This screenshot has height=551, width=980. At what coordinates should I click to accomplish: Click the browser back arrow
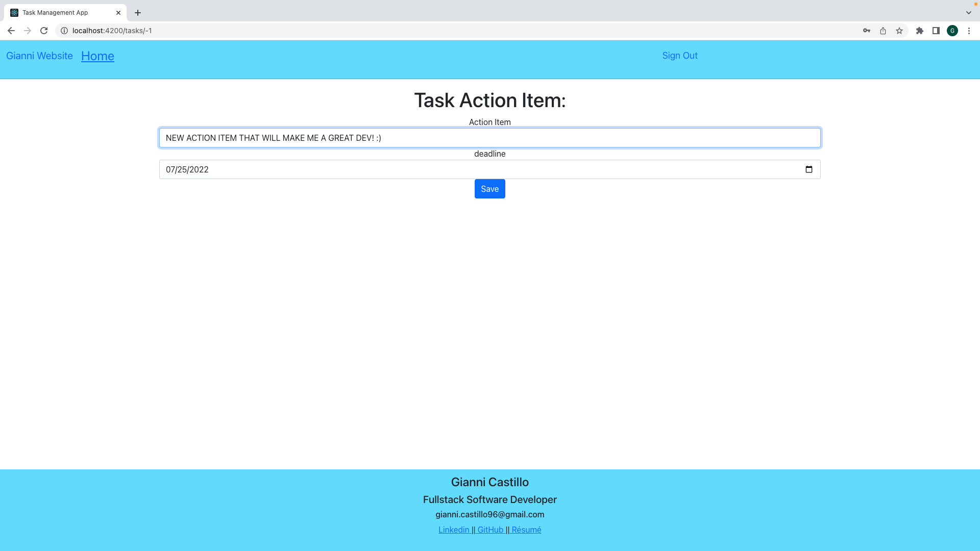click(11, 31)
